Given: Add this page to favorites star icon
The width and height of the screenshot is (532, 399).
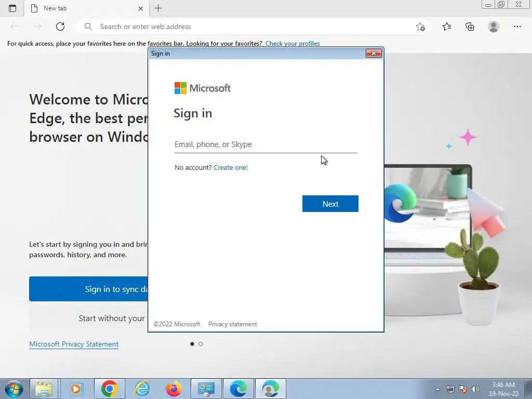Looking at the screenshot, I should (420, 27).
